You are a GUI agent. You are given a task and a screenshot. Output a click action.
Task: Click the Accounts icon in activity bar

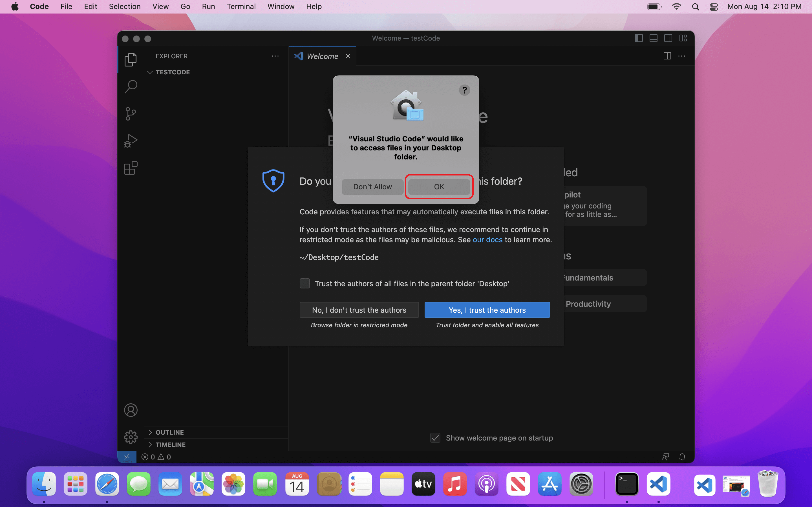pos(131,410)
